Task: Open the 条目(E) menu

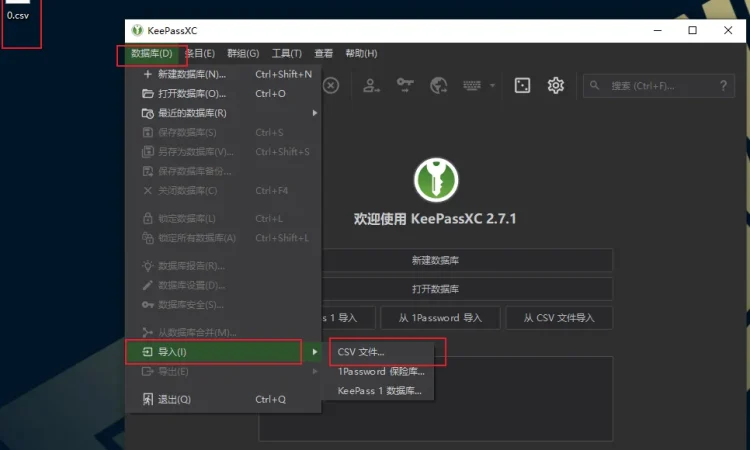Action: [x=200, y=54]
